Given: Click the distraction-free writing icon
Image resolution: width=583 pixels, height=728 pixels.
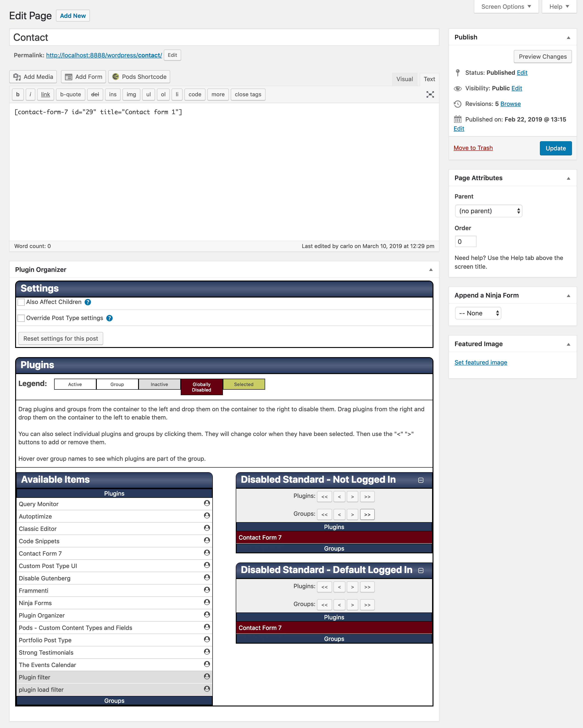Looking at the screenshot, I should (x=430, y=94).
